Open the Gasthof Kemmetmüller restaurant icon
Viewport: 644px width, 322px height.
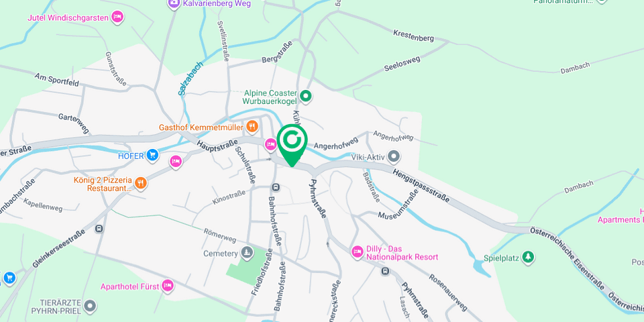252,127
